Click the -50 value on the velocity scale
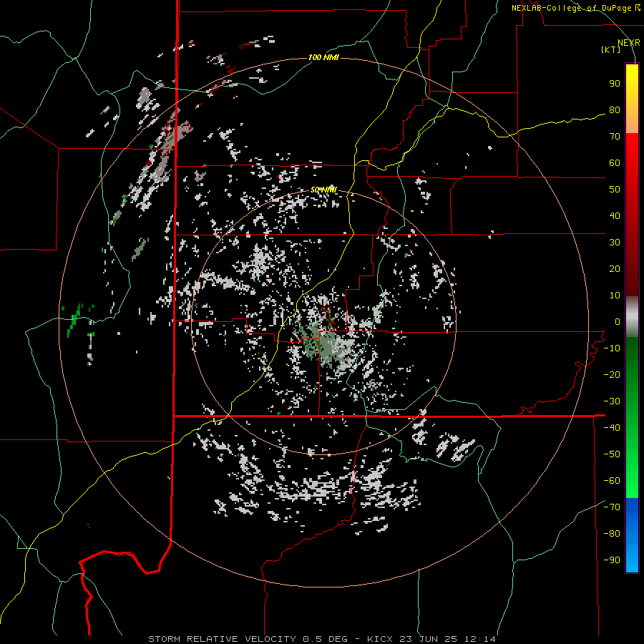Viewport: 644px width, 644px height. point(612,454)
